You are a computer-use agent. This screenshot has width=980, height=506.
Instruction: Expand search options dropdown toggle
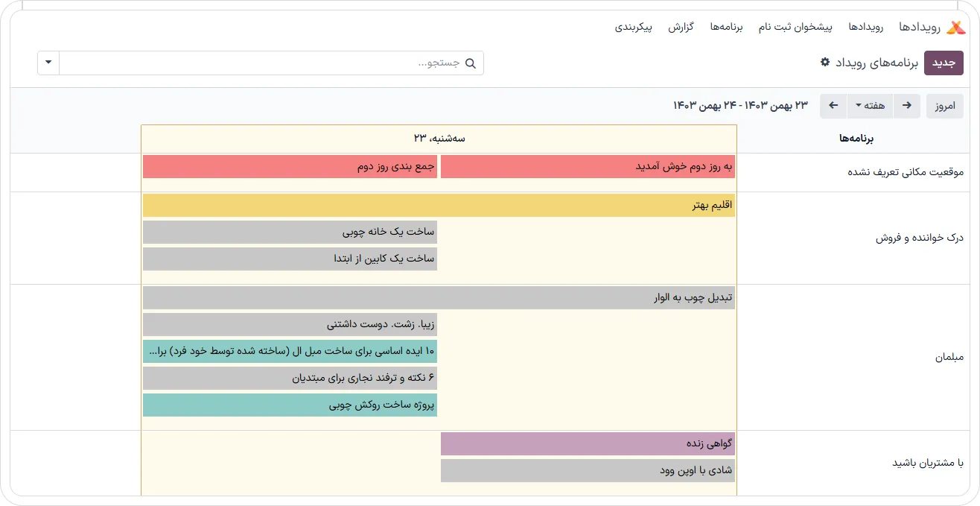tap(48, 63)
